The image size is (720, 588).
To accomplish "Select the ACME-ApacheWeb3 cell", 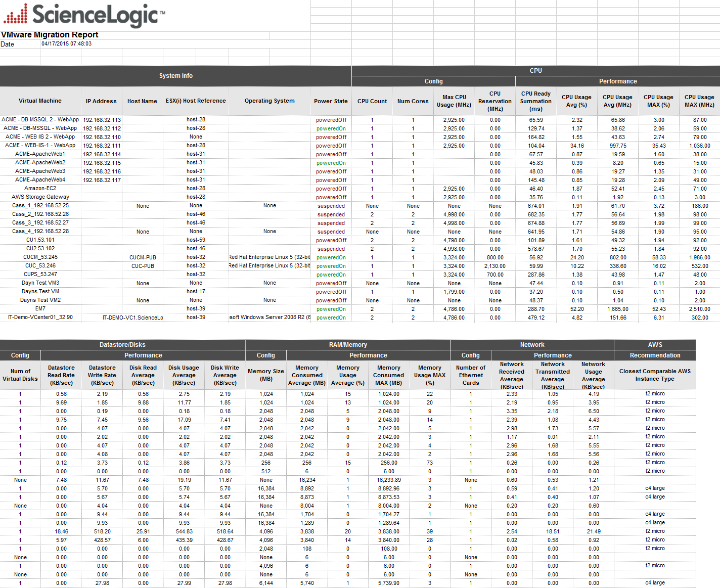I will [x=40, y=171].
